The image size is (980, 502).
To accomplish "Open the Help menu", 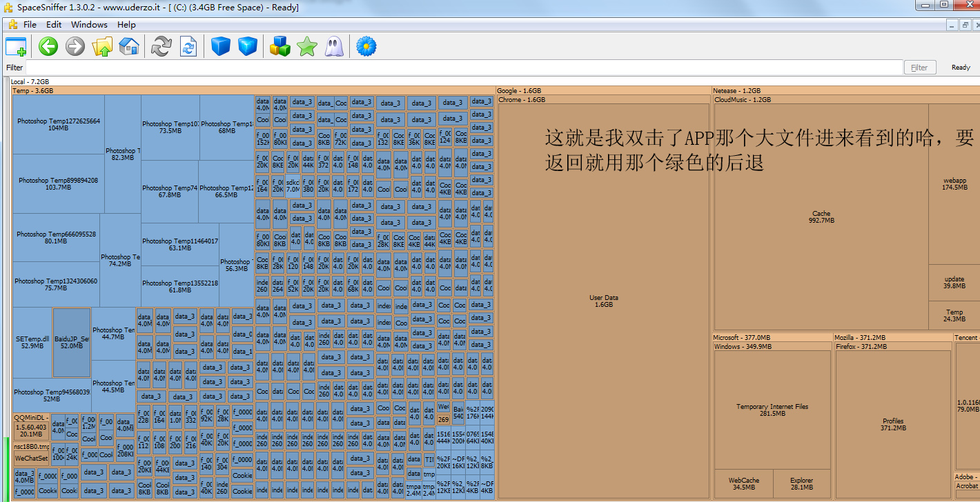I will [x=126, y=24].
